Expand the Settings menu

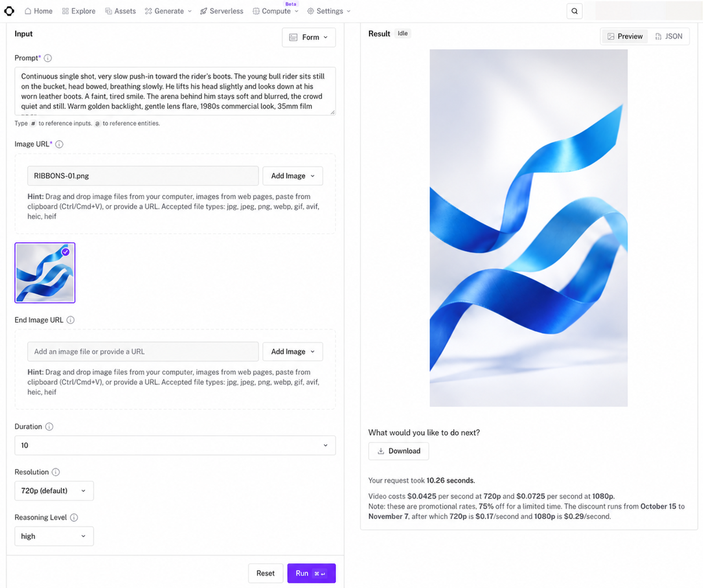click(x=329, y=11)
